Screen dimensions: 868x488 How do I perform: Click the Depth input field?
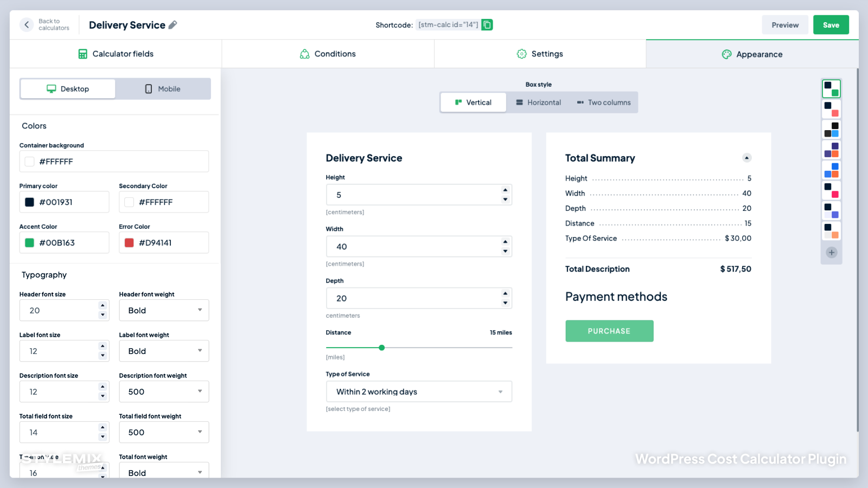[419, 298]
